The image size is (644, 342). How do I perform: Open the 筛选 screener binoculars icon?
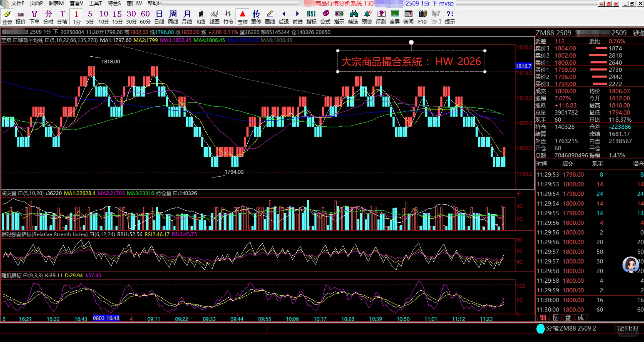(x=353, y=17)
